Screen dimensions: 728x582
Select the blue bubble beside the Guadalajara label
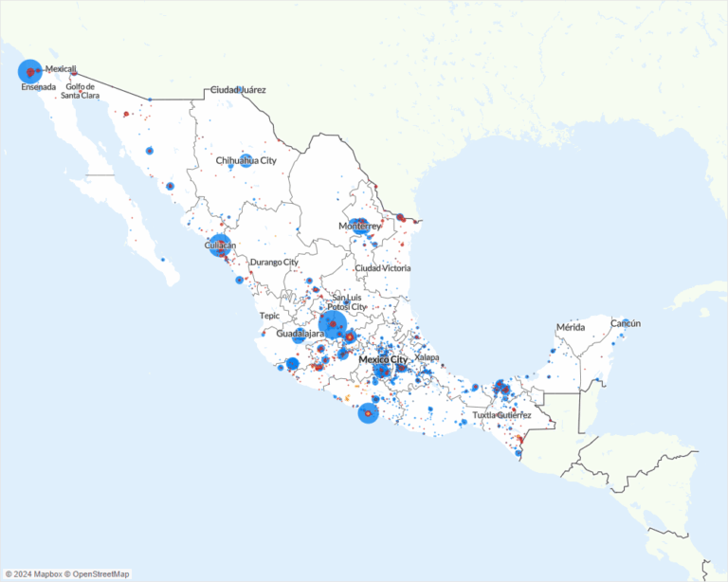(299, 335)
